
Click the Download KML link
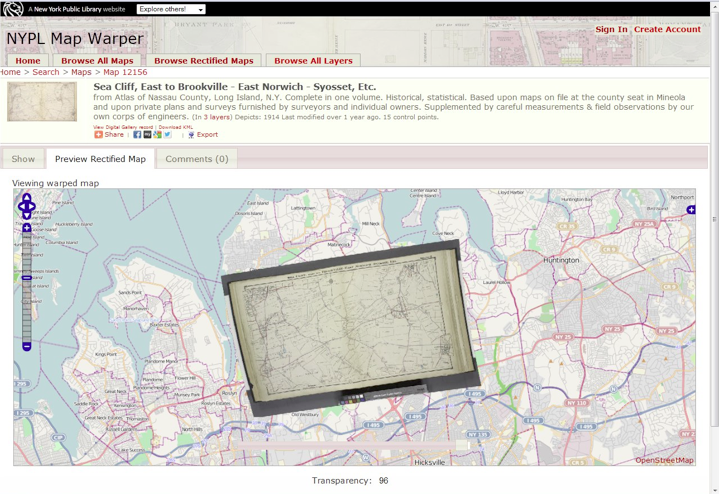176,127
